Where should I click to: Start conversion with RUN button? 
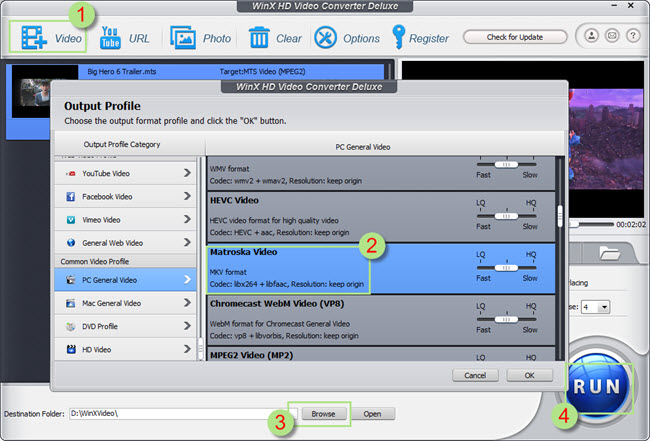click(x=597, y=387)
